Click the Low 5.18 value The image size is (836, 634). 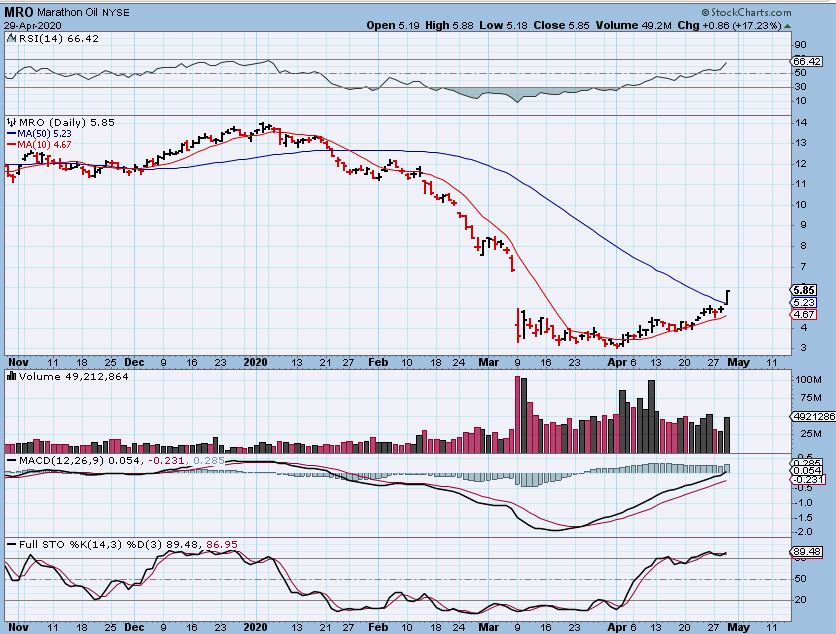pos(502,26)
